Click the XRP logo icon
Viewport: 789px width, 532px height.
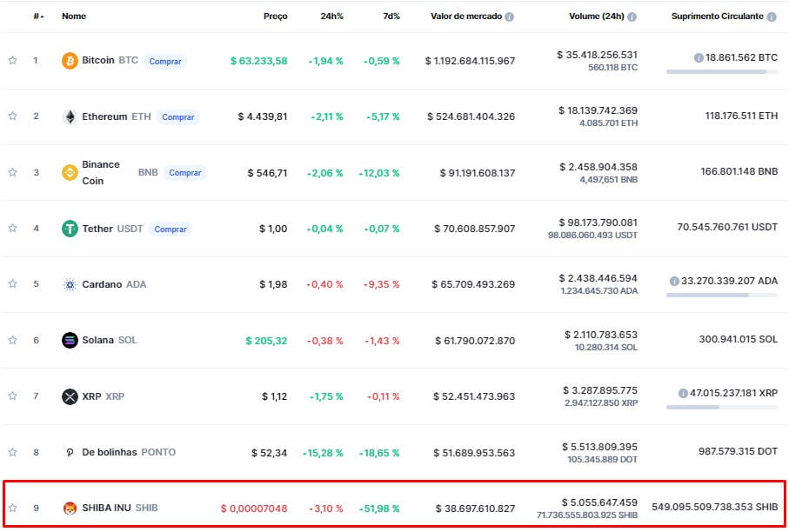(x=70, y=396)
